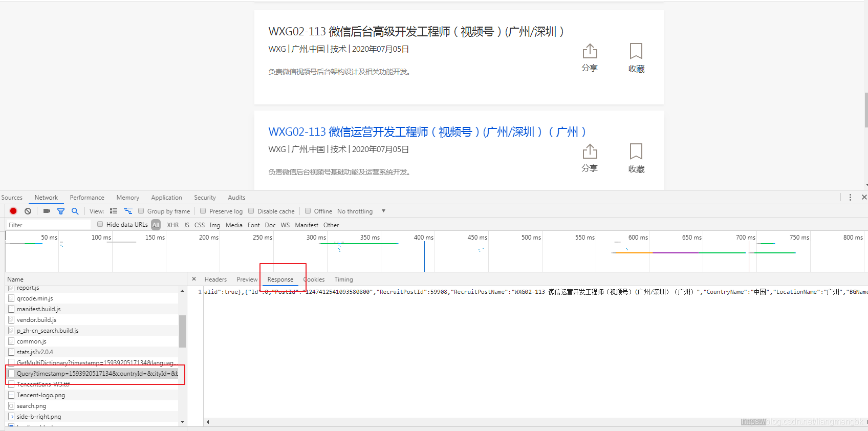
Task: Toggle the overview waterfall view icon
Action: [128, 211]
